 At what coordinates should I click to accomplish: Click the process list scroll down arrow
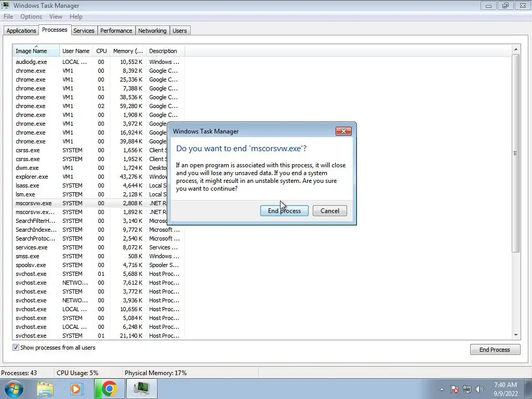tap(516, 335)
